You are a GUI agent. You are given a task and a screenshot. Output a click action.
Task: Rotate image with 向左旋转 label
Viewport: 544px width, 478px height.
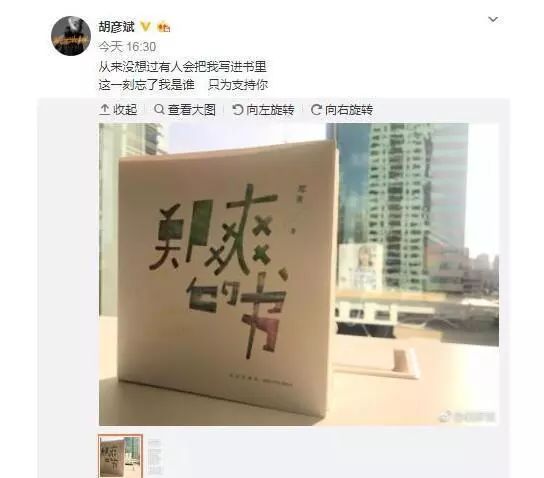(270, 110)
